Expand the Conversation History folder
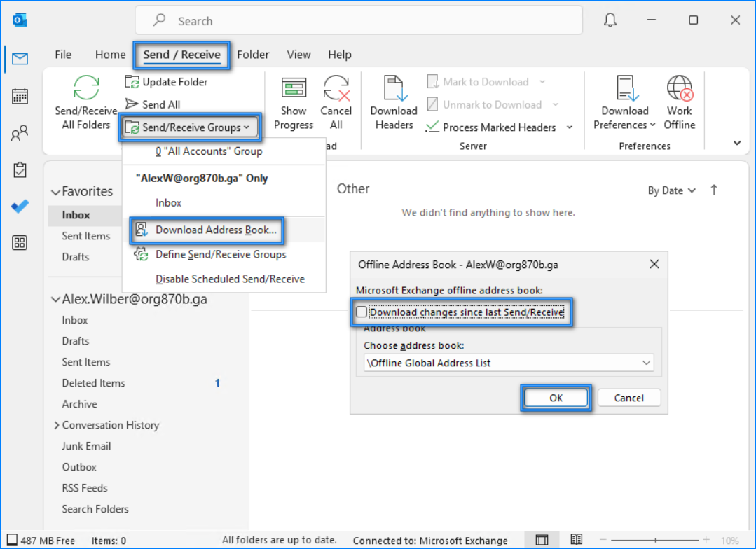Viewport: 756px width, 549px height. coord(57,424)
